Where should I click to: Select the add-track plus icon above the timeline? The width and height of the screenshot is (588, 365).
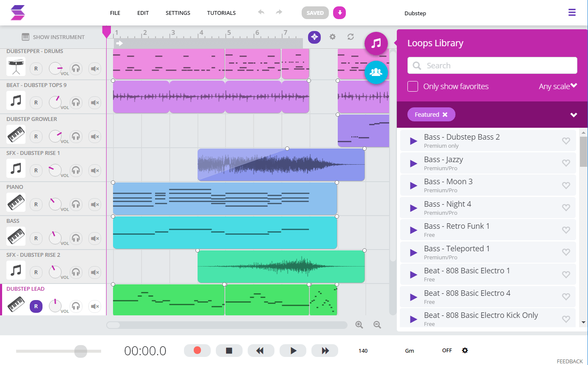tap(314, 37)
